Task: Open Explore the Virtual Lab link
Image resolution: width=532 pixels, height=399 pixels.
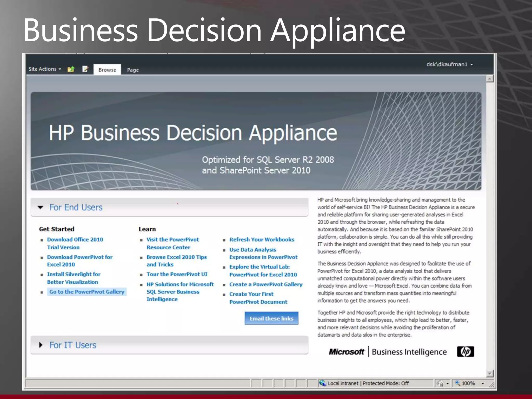Action: click(x=263, y=271)
